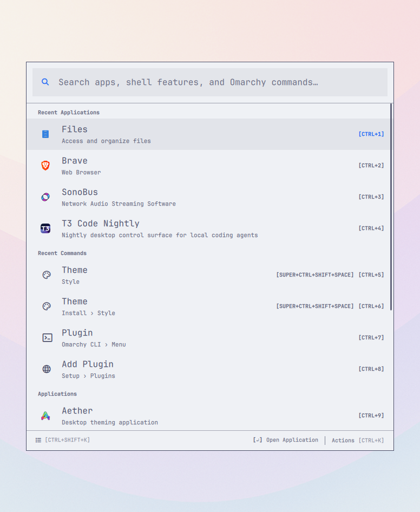Viewport: 420px width, 512px height.
Task: Click the 'Omarchy CLI › Menu' breadcrumb
Action: pos(94,344)
